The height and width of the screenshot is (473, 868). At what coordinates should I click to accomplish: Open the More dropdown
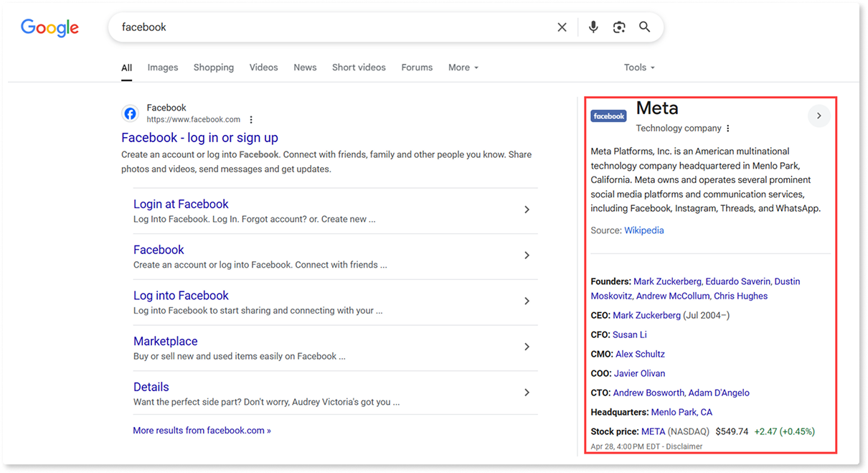click(x=463, y=67)
